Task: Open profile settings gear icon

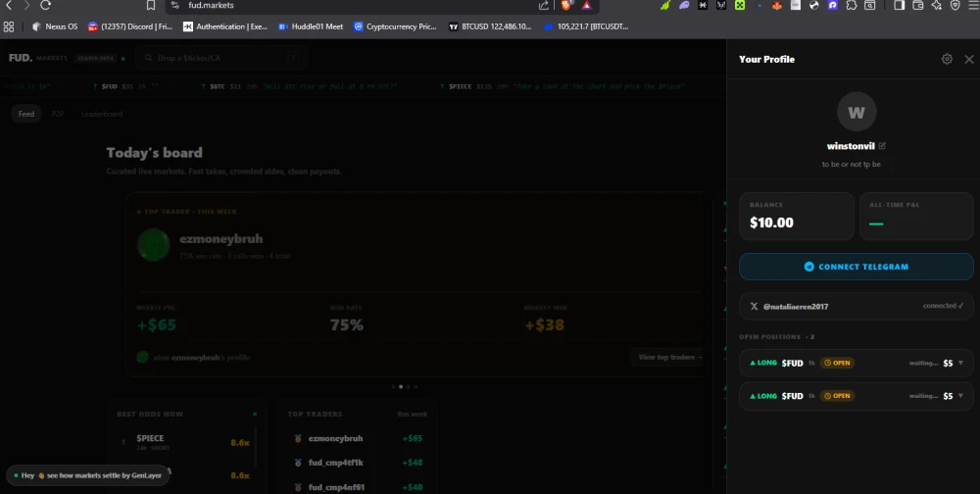Action: click(947, 59)
